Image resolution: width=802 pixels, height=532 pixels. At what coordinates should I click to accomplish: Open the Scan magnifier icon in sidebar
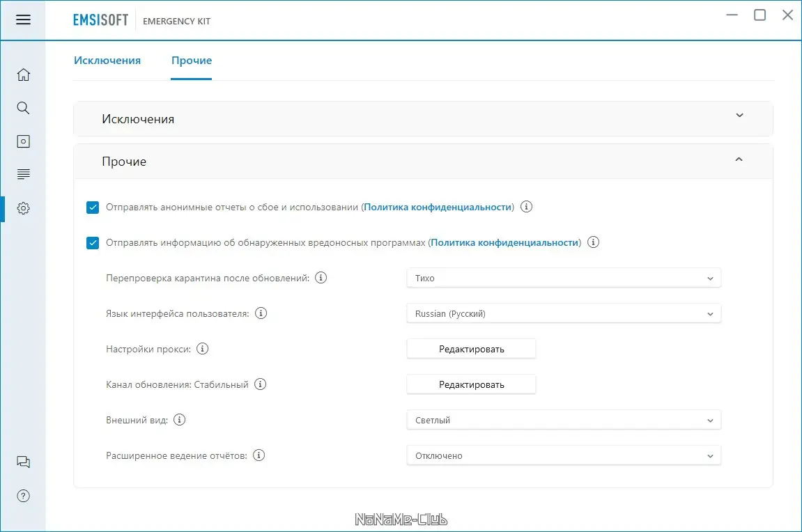[x=23, y=108]
